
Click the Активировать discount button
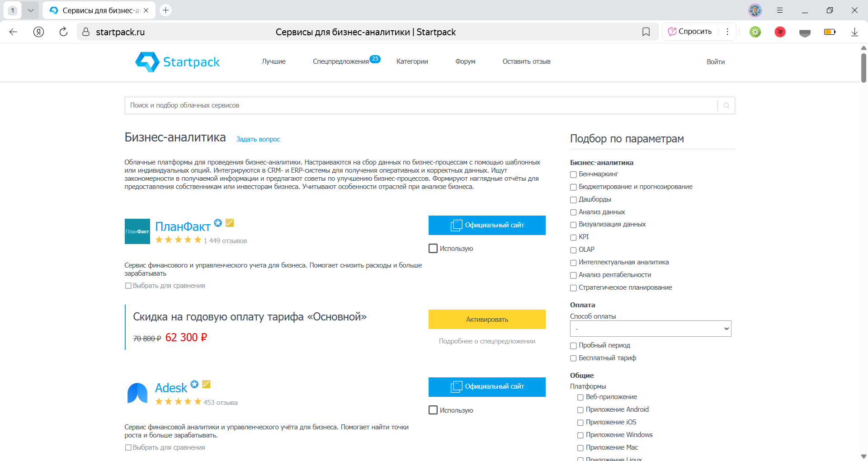487,319
